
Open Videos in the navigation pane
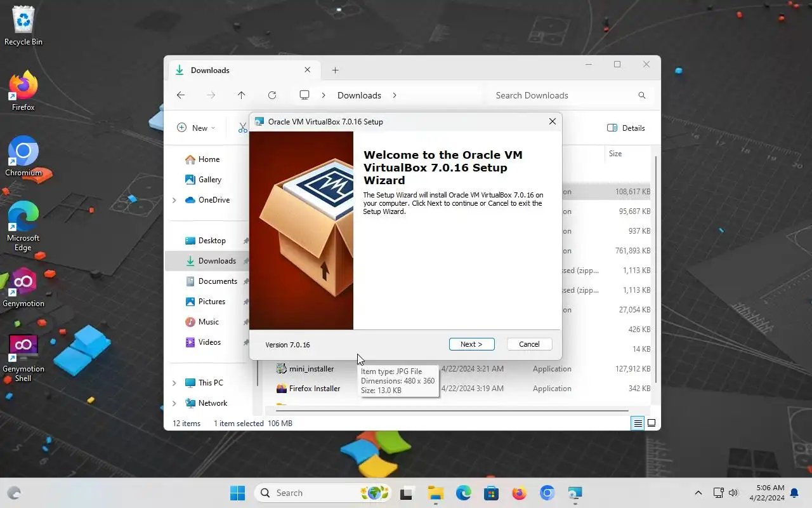pyautogui.click(x=209, y=342)
